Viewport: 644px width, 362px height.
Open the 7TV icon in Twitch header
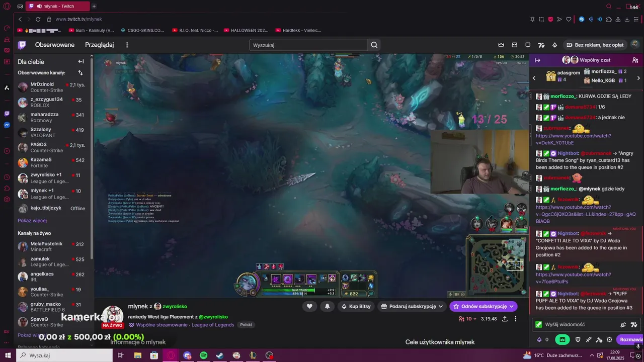(x=541, y=45)
